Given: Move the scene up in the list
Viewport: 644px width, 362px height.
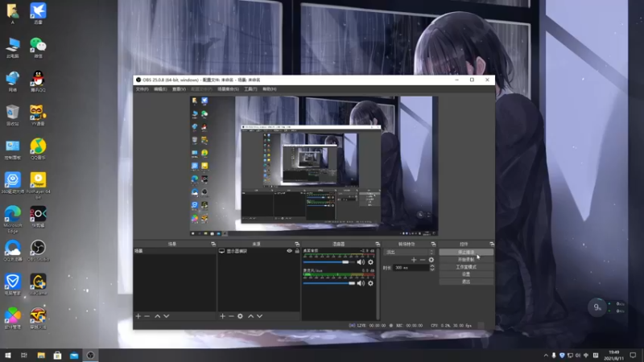Looking at the screenshot, I should [157, 316].
